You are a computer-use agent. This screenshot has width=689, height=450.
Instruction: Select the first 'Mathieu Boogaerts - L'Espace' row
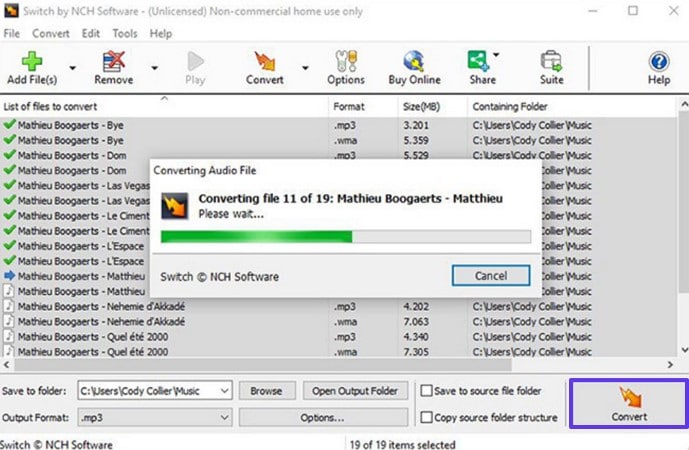(x=75, y=246)
